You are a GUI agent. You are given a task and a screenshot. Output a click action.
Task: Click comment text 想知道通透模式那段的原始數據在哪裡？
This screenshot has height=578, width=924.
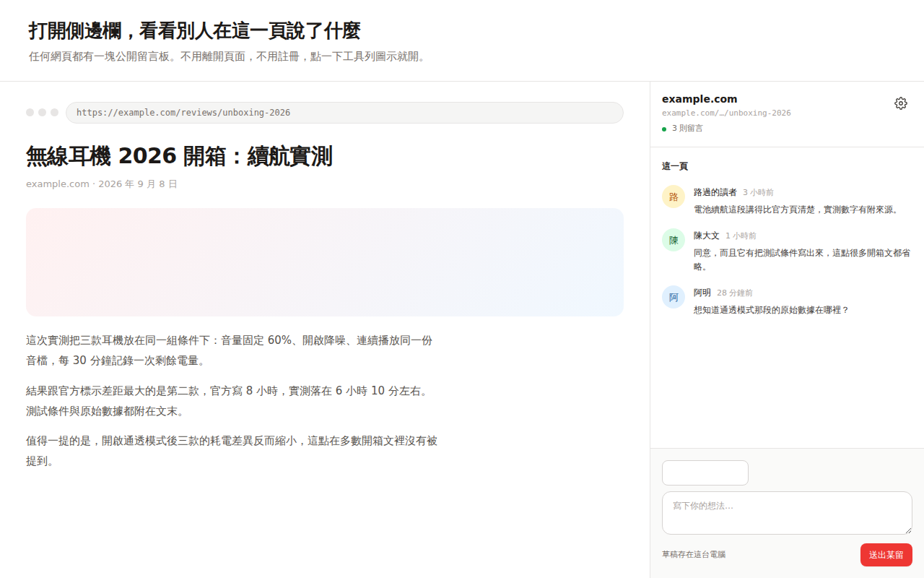point(772,310)
